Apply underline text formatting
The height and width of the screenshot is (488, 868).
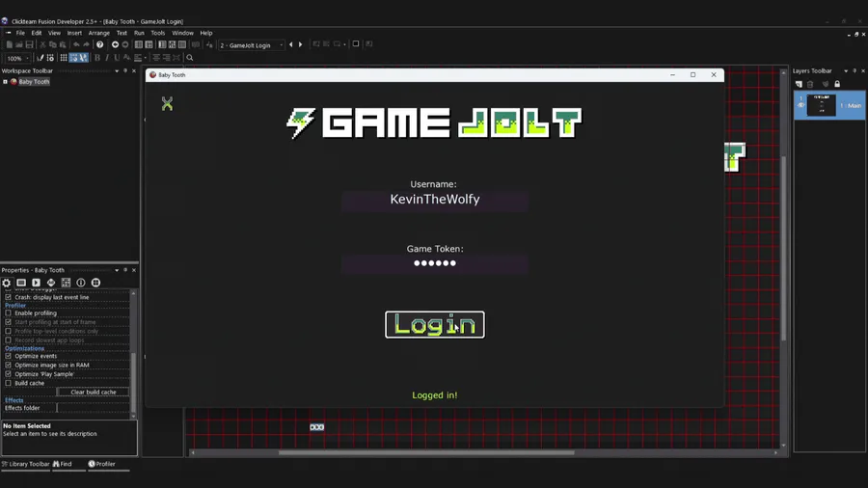pos(117,58)
